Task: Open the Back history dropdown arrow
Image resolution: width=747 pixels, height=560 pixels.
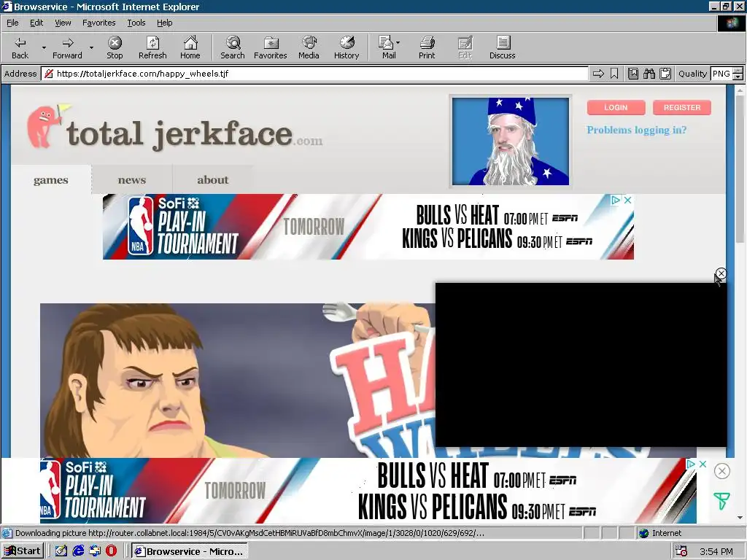Action: click(44, 47)
